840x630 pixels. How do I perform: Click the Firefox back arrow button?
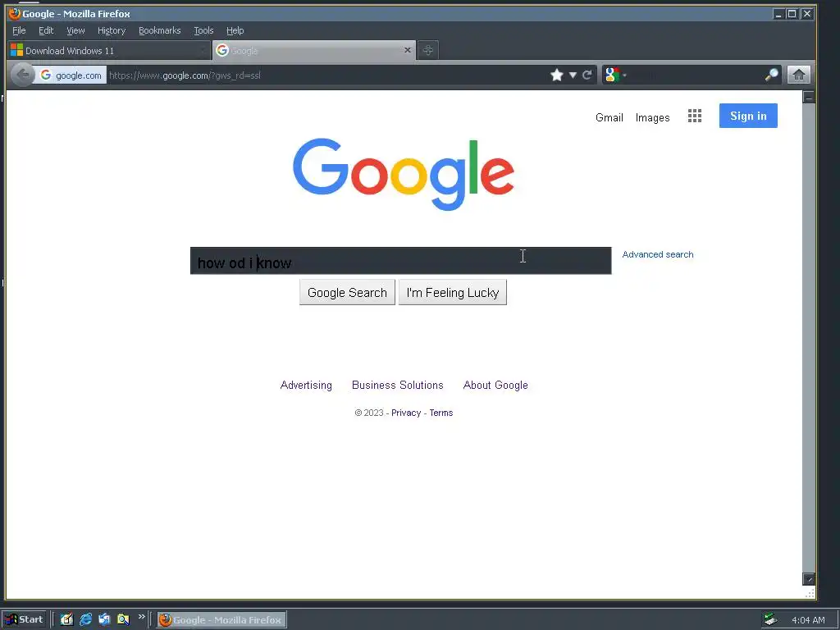pyautogui.click(x=22, y=75)
